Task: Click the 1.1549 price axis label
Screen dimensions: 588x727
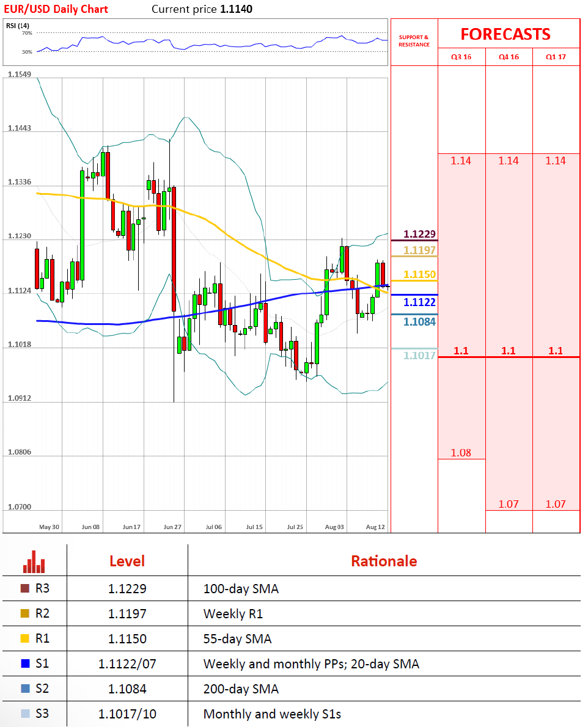Action: pyautogui.click(x=20, y=74)
